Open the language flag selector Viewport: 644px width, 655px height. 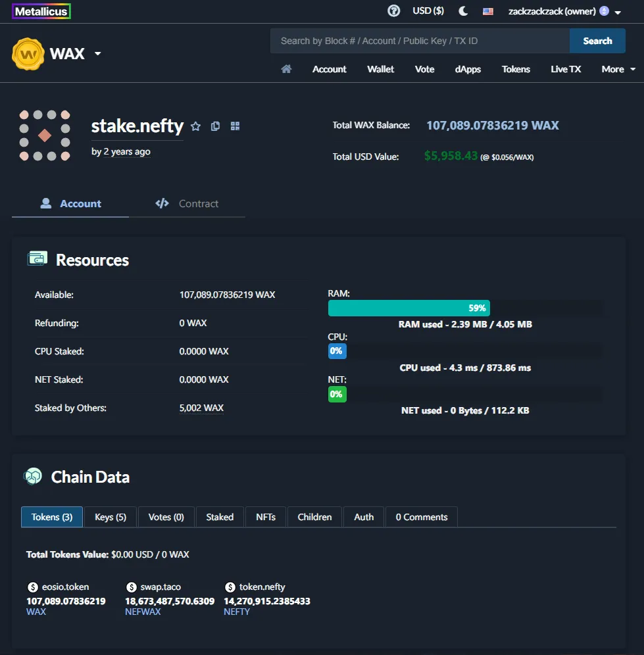tap(487, 11)
